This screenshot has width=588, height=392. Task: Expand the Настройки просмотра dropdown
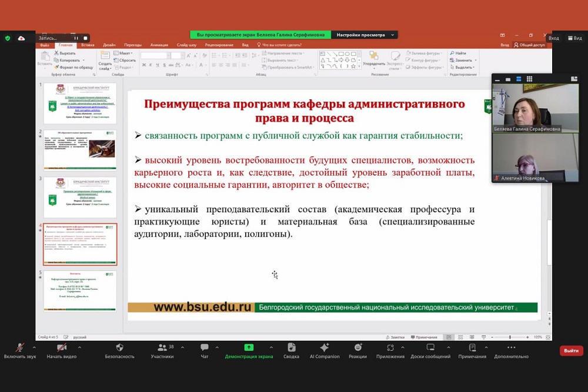pyautogui.click(x=364, y=35)
